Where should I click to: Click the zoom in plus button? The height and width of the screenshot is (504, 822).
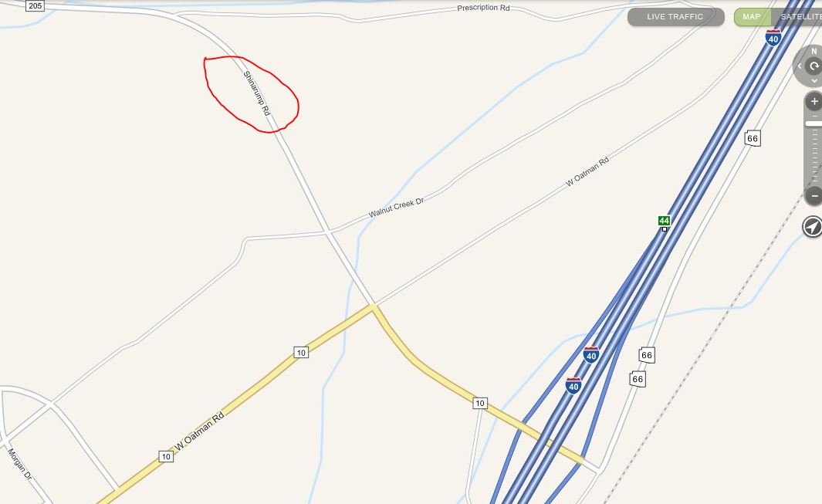(814, 102)
